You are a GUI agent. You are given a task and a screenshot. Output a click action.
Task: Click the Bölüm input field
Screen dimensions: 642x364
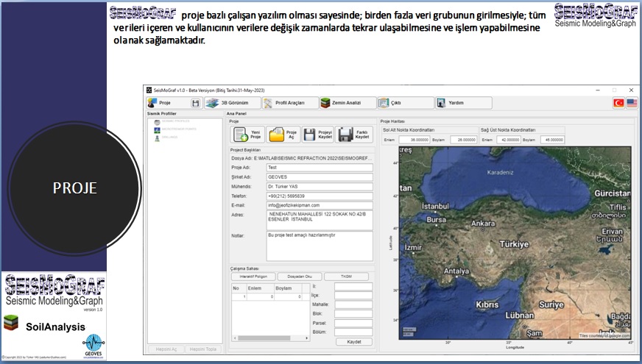coord(353,332)
